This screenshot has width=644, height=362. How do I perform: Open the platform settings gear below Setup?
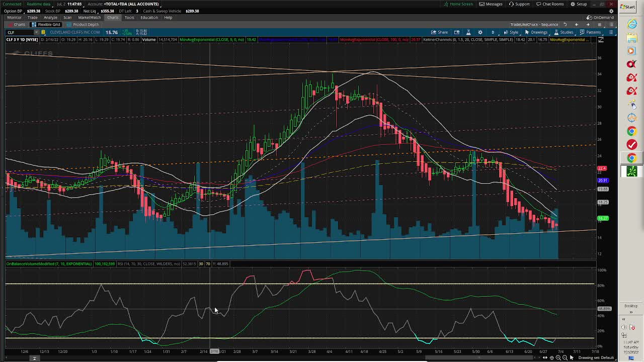(611, 11)
